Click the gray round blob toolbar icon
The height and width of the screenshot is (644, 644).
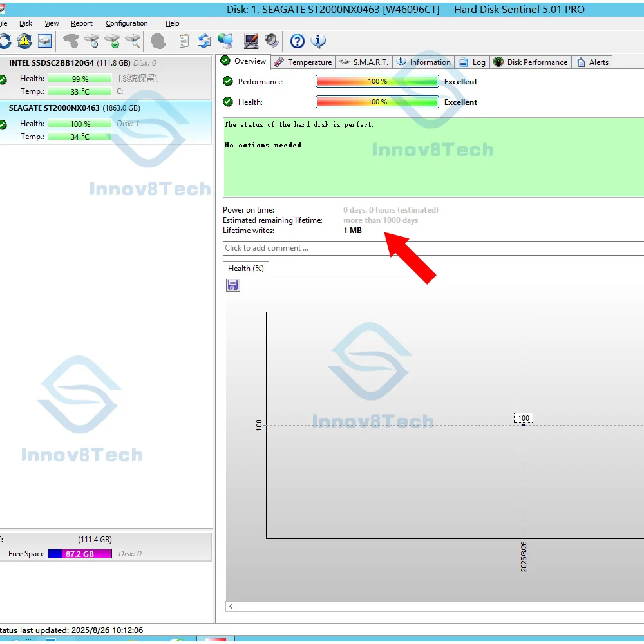click(158, 41)
